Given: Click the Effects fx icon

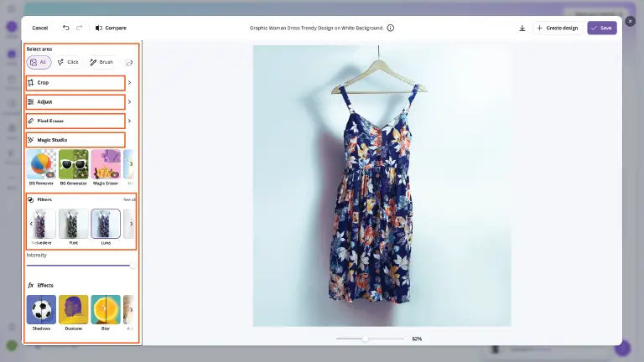Looking at the screenshot, I should tap(30, 285).
